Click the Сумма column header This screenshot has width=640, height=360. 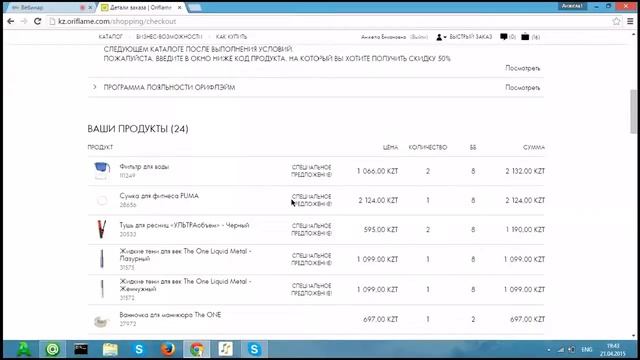(534, 147)
